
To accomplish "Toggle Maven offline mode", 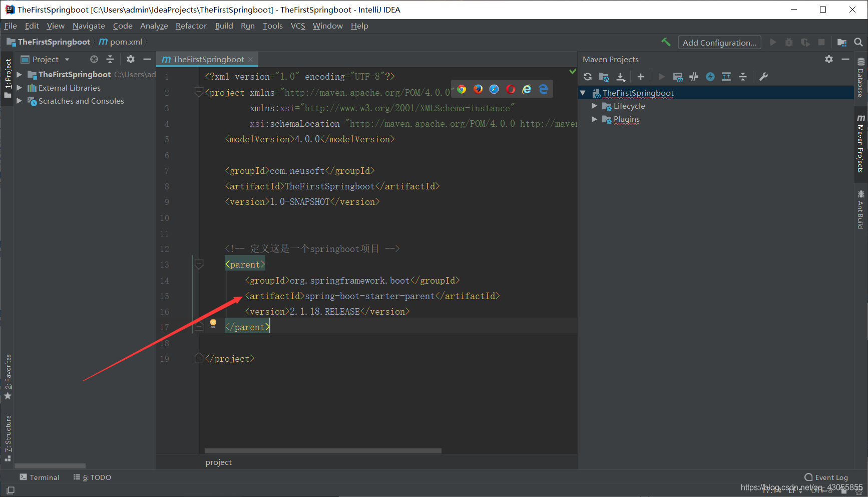I will point(694,77).
